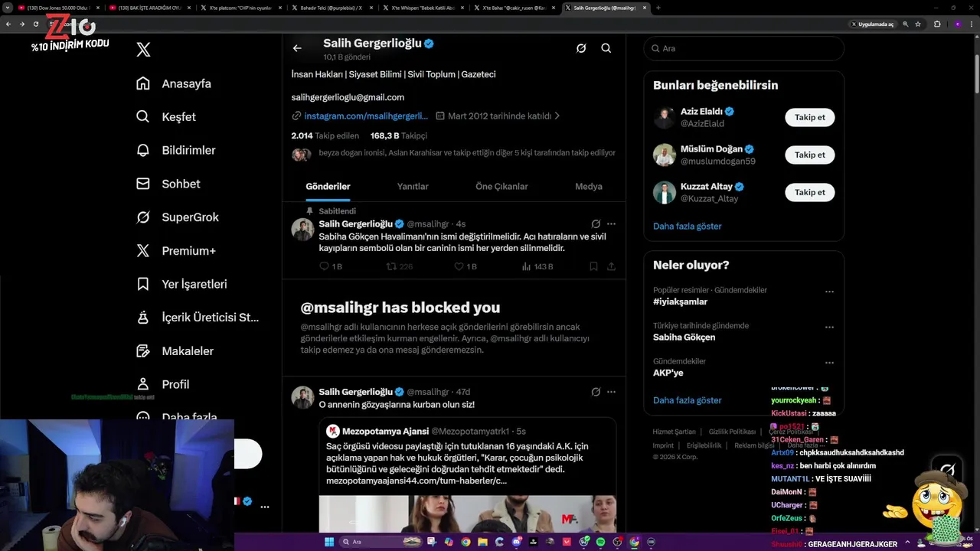The image size is (980, 551).
Task: Click the Grok icon on the 47d post
Action: click(x=596, y=392)
